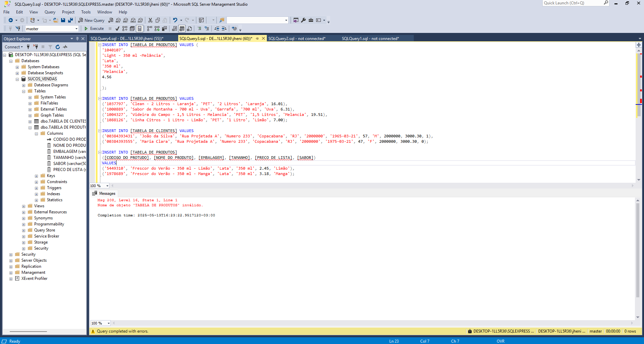Screen dimensions: 644x344
Task: Click the Cut scissors icon
Action: coord(150,20)
